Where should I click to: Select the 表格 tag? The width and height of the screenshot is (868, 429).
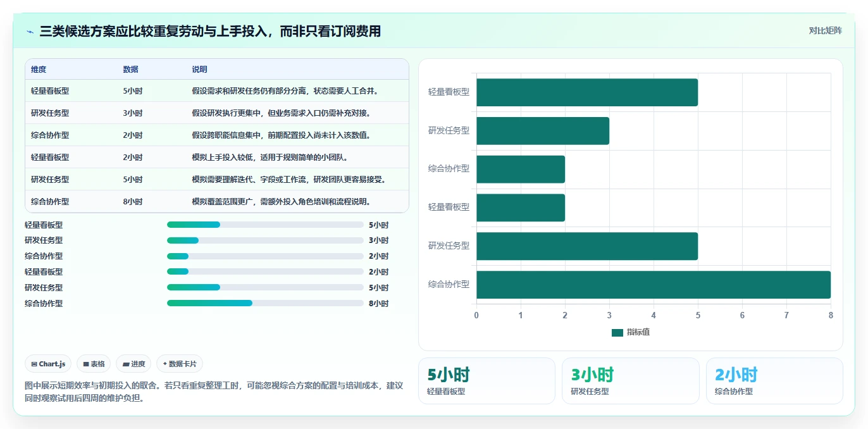click(94, 364)
